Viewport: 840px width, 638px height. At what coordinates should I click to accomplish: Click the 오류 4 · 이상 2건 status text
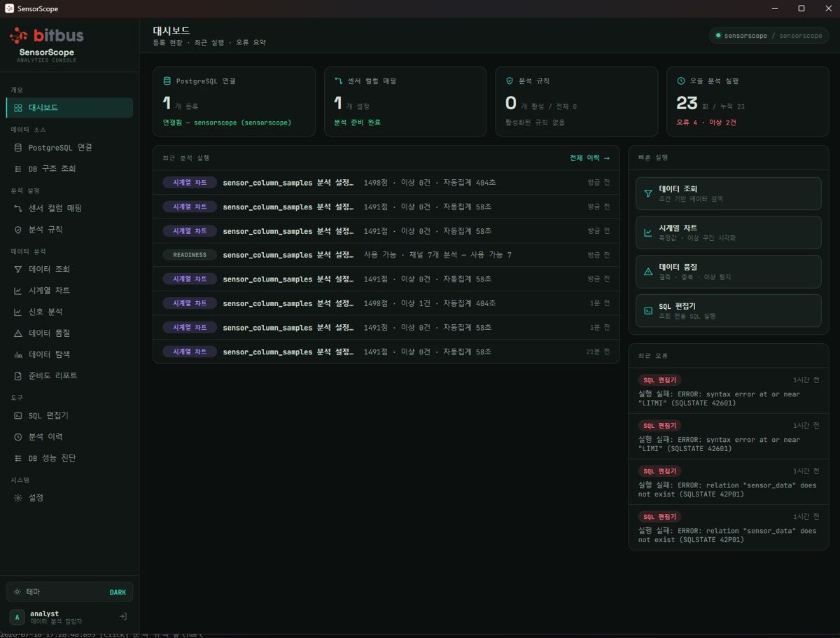[706, 123]
